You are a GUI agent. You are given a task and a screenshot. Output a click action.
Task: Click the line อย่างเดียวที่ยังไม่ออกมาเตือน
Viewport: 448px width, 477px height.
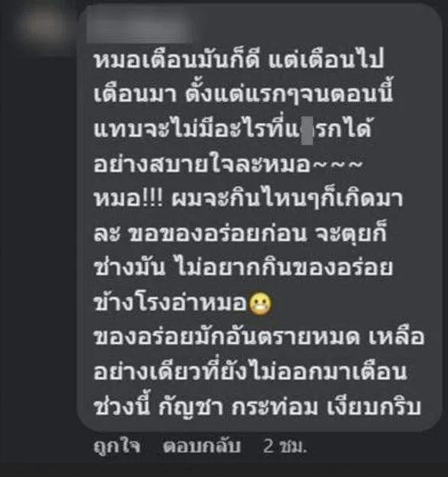[x=250, y=372]
